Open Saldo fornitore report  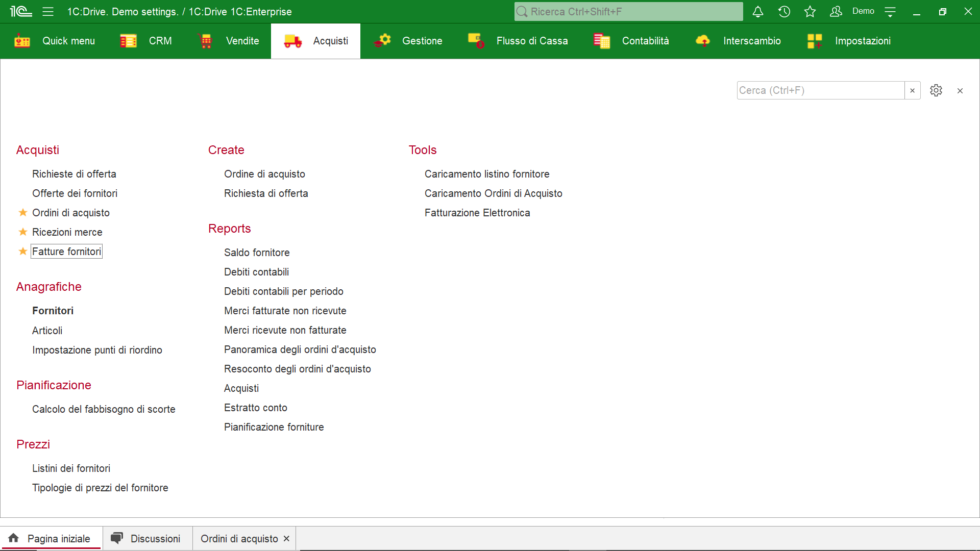click(257, 253)
